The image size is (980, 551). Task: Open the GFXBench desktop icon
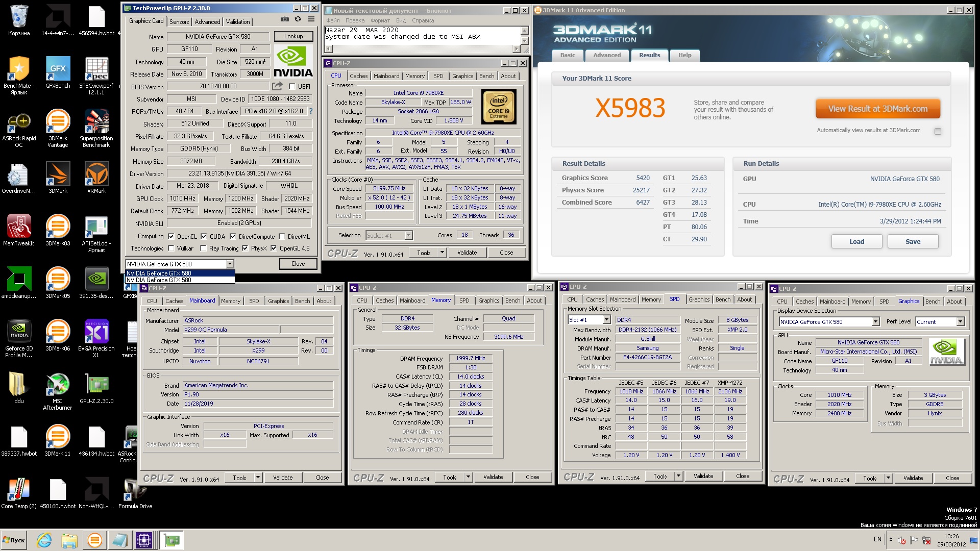click(x=58, y=73)
